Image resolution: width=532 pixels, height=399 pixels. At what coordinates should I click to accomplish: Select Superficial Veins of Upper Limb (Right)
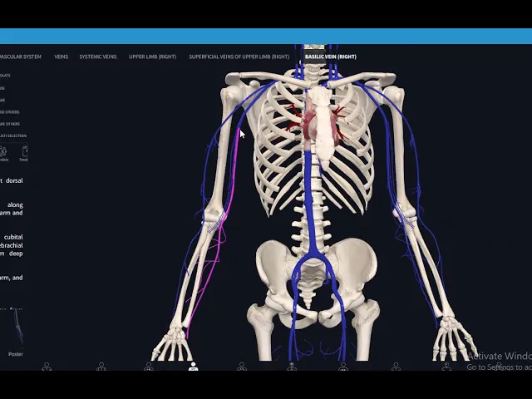[x=239, y=57]
